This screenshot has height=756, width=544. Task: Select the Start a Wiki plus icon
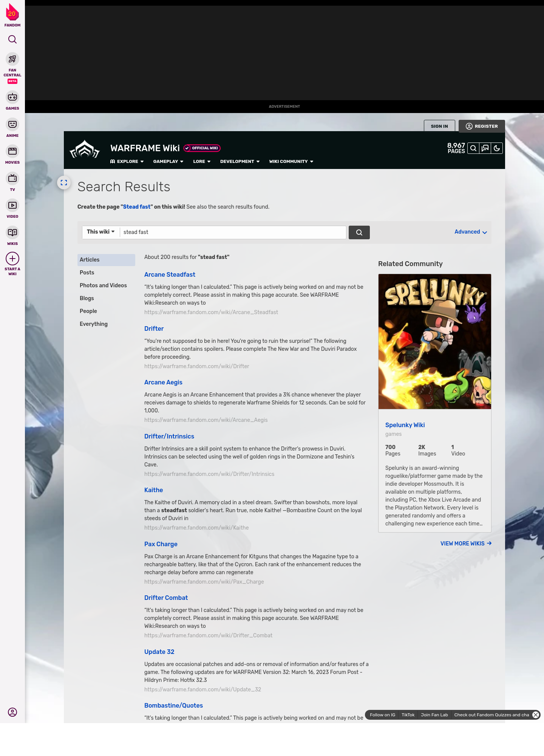(x=12, y=259)
